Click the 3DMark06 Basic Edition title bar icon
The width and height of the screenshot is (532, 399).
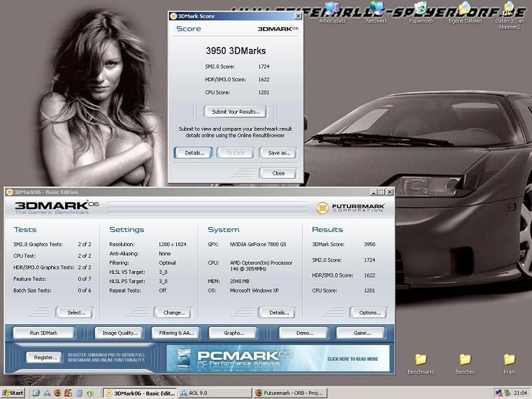click(10, 192)
